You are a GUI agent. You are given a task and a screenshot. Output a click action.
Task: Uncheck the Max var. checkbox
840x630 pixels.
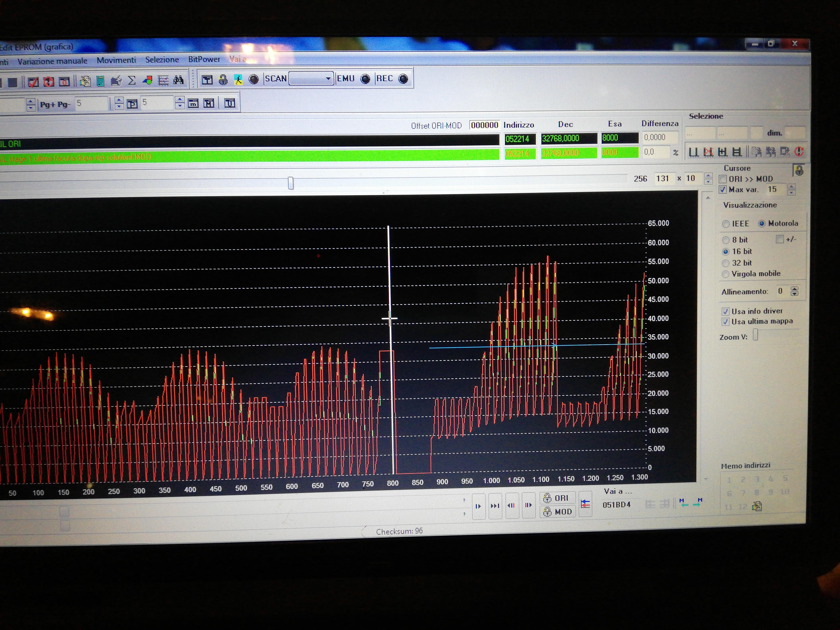click(723, 190)
